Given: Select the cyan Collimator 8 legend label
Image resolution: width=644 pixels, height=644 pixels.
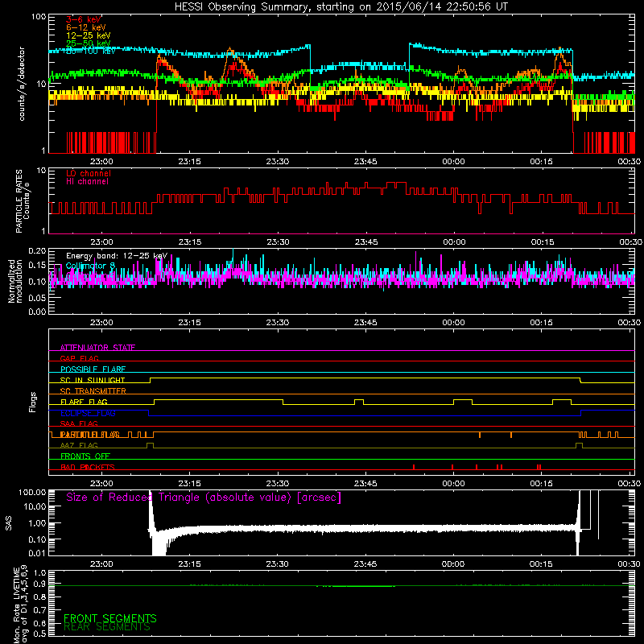Looking at the screenshot, I should (x=90, y=266).
